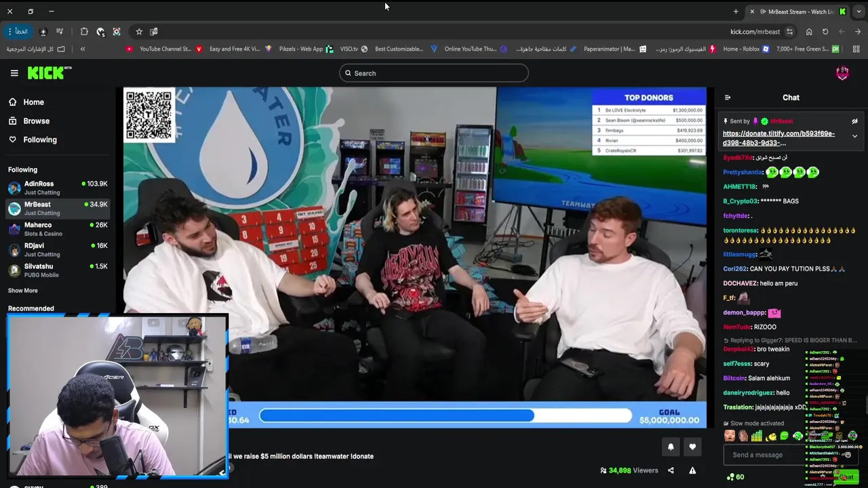Open the all bookmarks folder كل الإشارات المرجعية
Image resolution: width=868 pixels, height=488 pixels.
click(x=35, y=49)
